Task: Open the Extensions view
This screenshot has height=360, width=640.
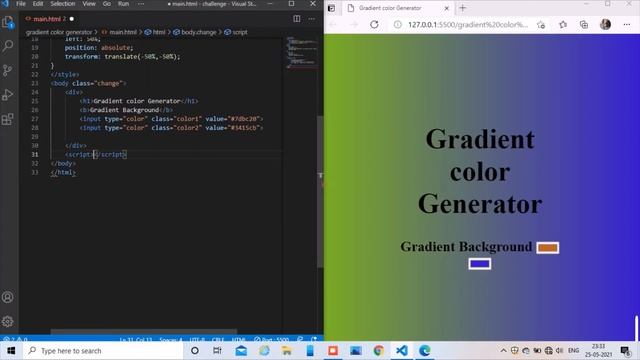Action: [x=8, y=119]
